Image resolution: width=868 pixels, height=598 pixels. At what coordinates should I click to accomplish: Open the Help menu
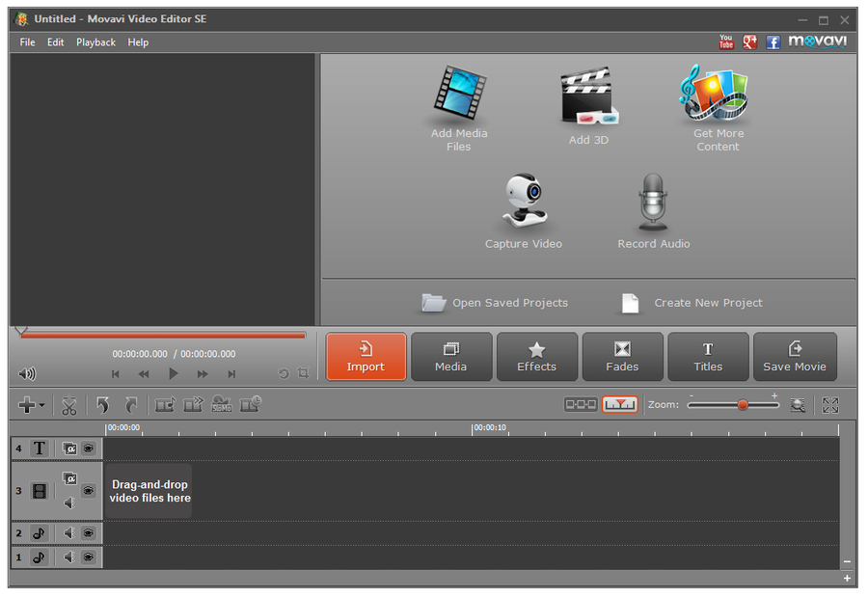click(x=138, y=42)
